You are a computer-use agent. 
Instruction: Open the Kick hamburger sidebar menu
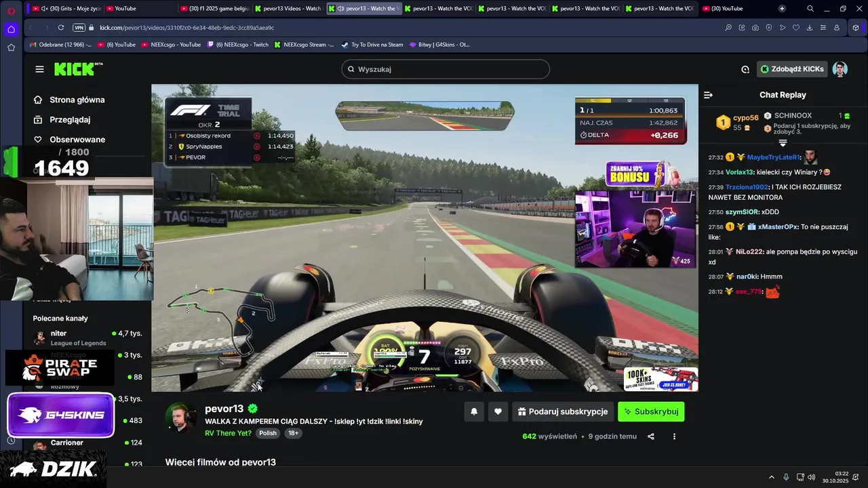[39, 69]
